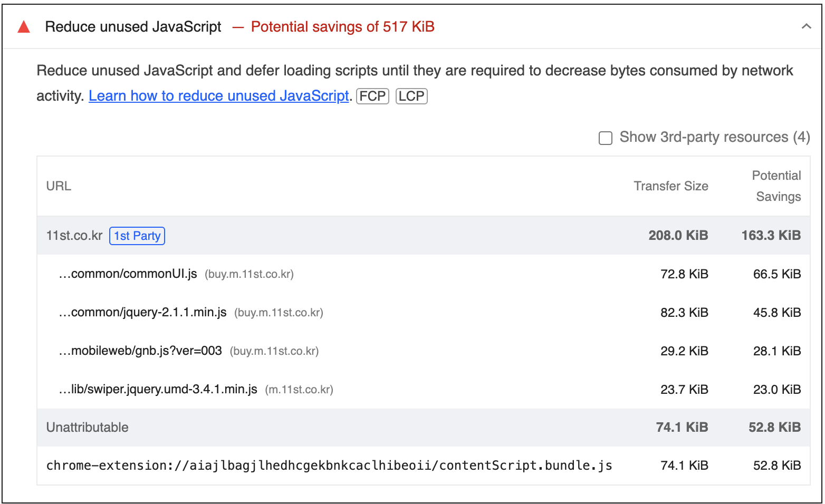Open the gnb.js?ver=003 resource link

point(140,351)
